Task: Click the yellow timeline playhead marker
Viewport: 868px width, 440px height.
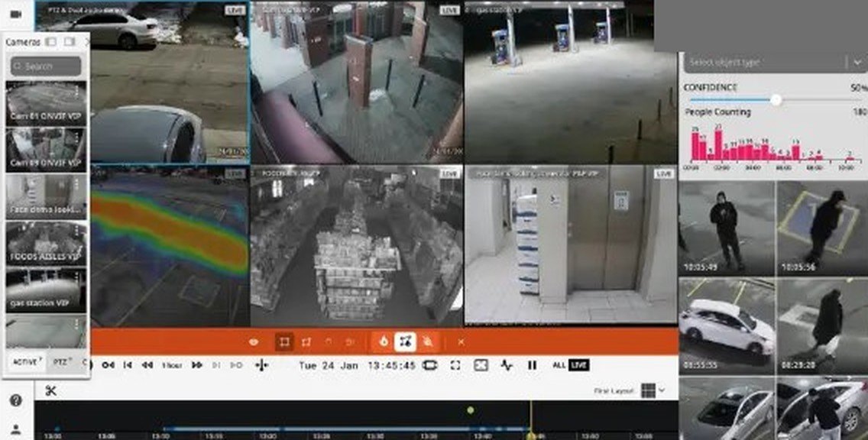Action: 532,435
